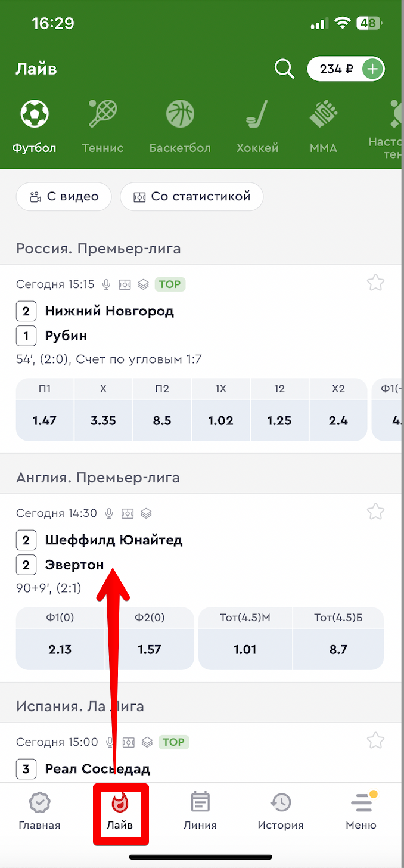
Task: Star the Шеффилд Юнайтед vs Эвертон match
Action: coord(375,511)
